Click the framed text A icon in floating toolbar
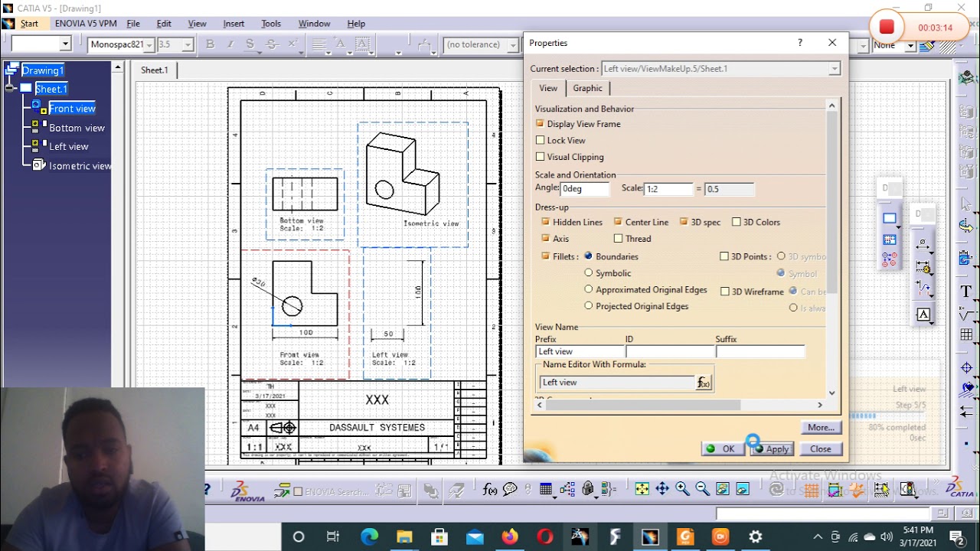The image size is (980, 551). (x=923, y=315)
